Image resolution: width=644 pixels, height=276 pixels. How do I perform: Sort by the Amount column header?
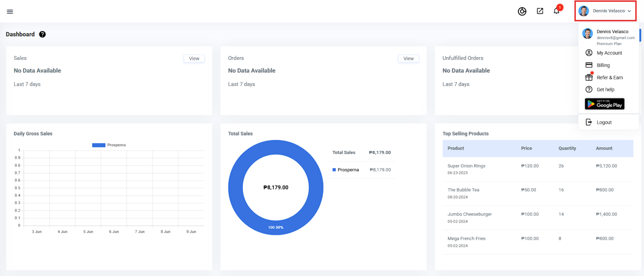tap(604, 148)
